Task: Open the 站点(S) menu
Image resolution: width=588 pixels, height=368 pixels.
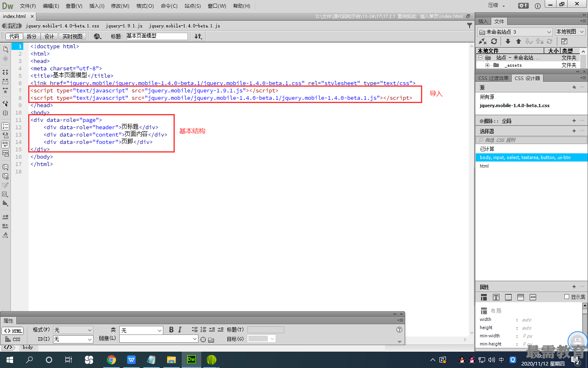Action: point(193,6)
